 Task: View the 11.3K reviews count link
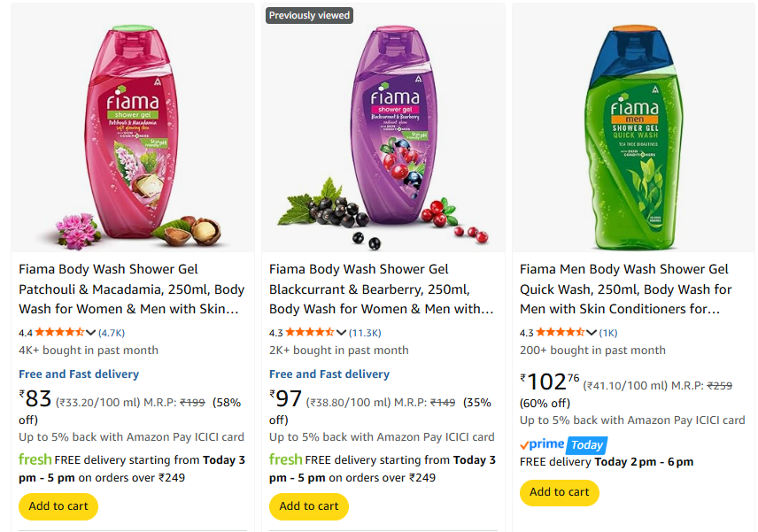click(365, 333)
